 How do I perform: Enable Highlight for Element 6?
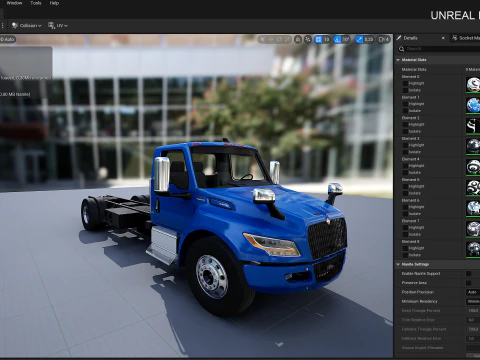point(405,207)
